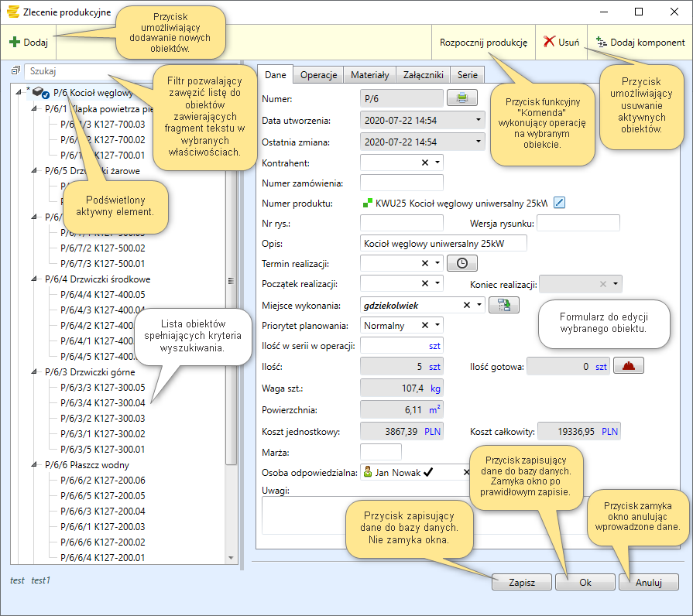Click into the Opis text field
Image resolution: width=693 pixels, height=616 pixels.
tap(443, 243)
